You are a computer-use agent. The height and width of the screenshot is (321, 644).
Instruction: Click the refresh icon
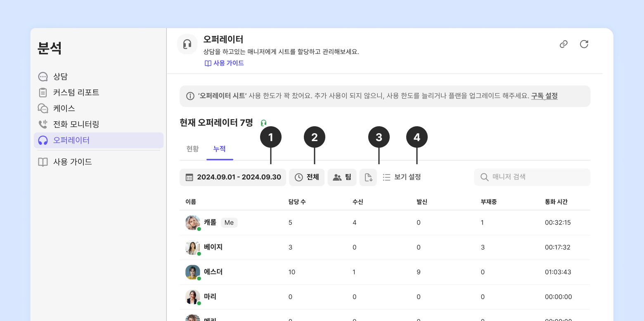[x=584, y=44]
